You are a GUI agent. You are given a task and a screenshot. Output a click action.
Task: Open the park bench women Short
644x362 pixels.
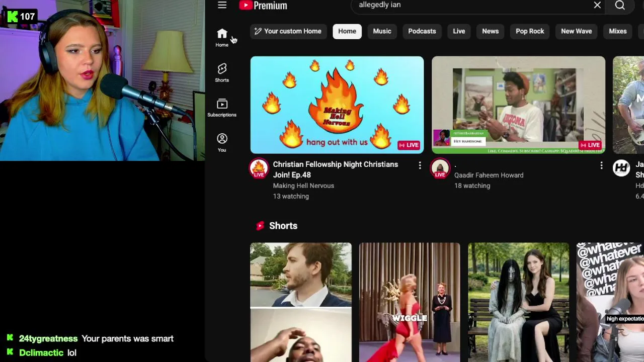click(518, 302)
